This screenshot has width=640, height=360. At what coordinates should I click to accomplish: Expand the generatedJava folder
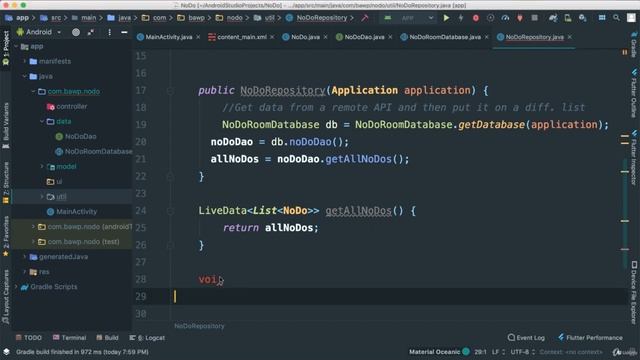(24, 257)
